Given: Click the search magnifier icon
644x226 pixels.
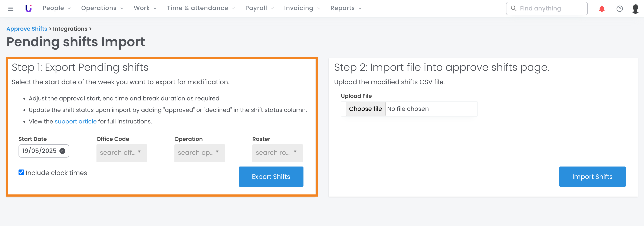Looking at the screenshot, I should [513, 9].
